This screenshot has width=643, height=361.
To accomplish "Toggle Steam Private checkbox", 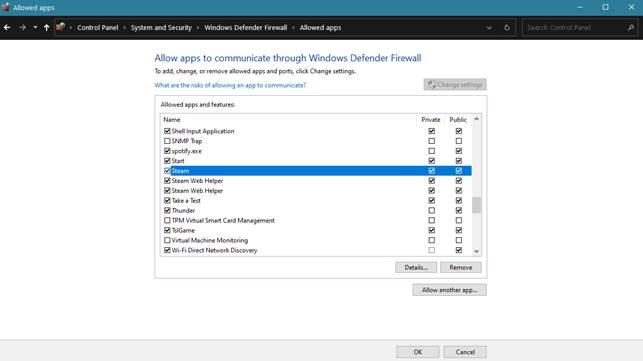I will pyautogui.click(x=431, y=171).
